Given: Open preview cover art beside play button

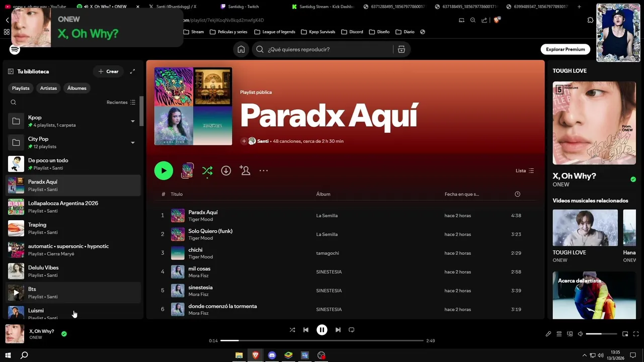Looking at the screenshot, I should pos(187,170).
